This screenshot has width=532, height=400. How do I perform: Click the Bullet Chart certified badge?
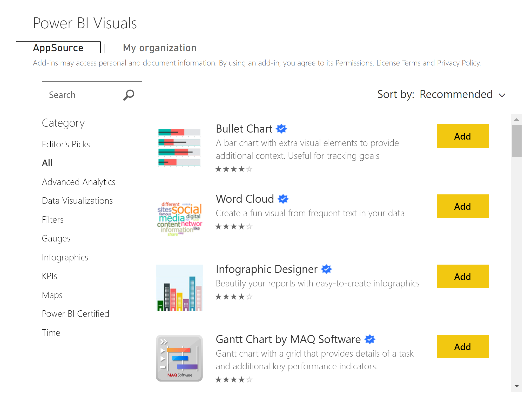(281, 129)
